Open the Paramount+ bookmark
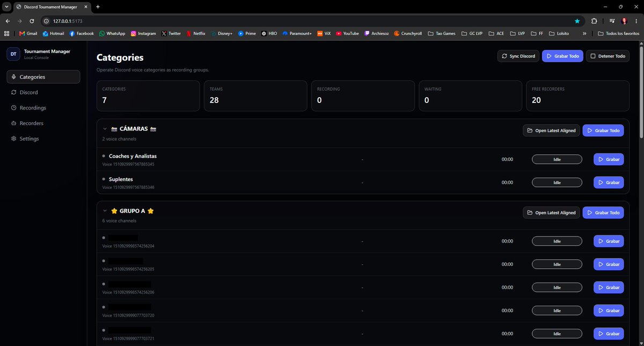The image size is (644, 346). pyautogui.click(x=297, y=33)
